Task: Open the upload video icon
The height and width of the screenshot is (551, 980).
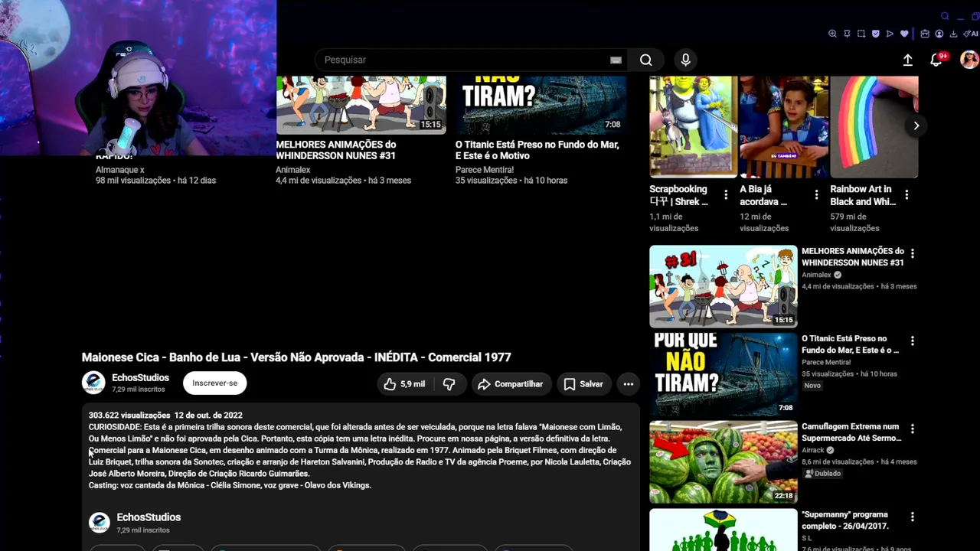Action: click(x=907, y=60)
